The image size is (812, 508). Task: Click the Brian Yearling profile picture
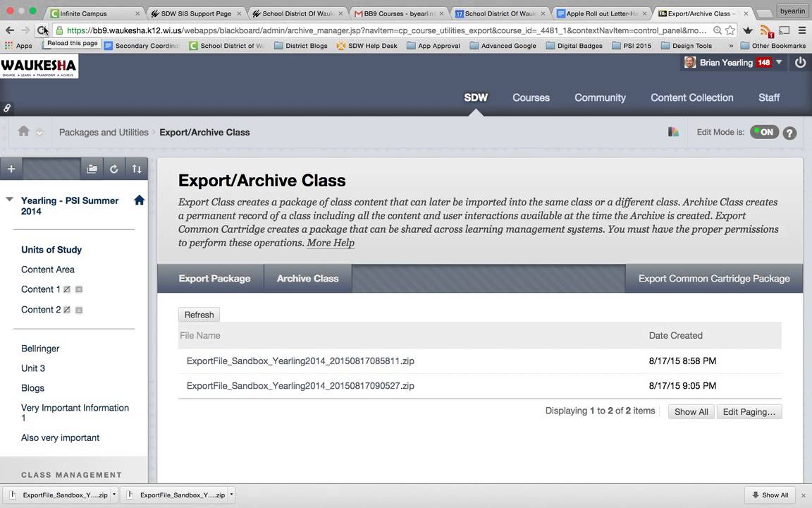pyautogui.click(x=690, y=62)
